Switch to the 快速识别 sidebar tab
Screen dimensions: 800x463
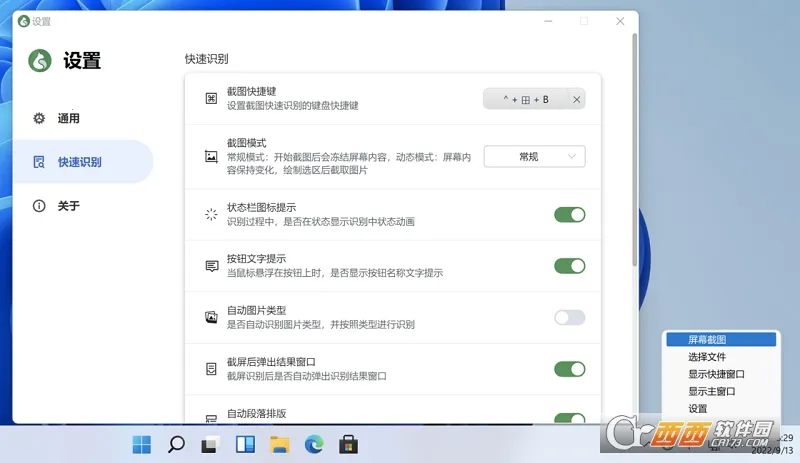click(79, 162)
